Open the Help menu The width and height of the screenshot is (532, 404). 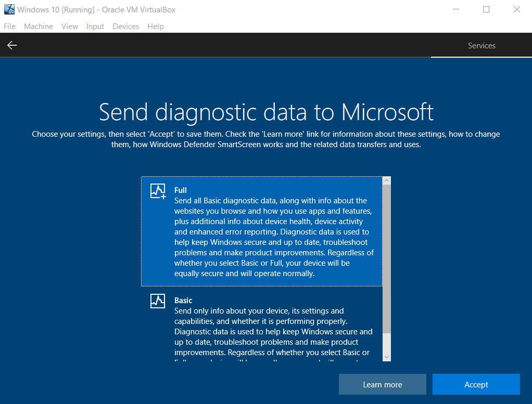click(156, 27)
